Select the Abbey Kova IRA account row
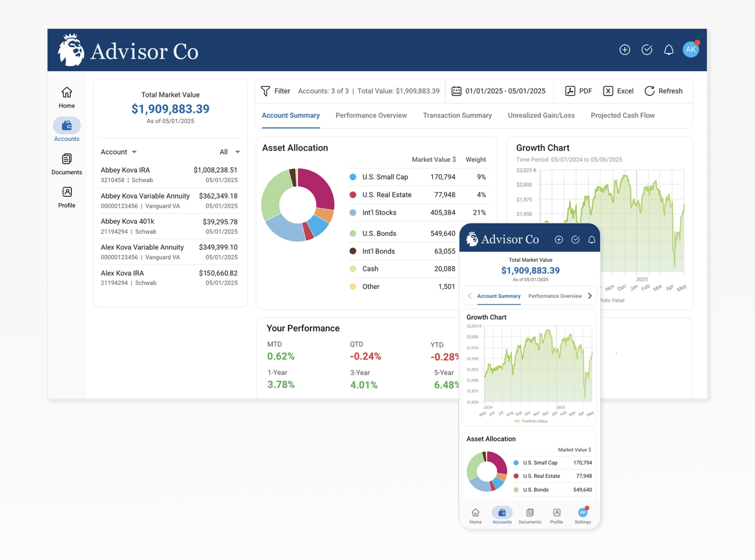This screenshot has height=560, width=755. (169, 175)
